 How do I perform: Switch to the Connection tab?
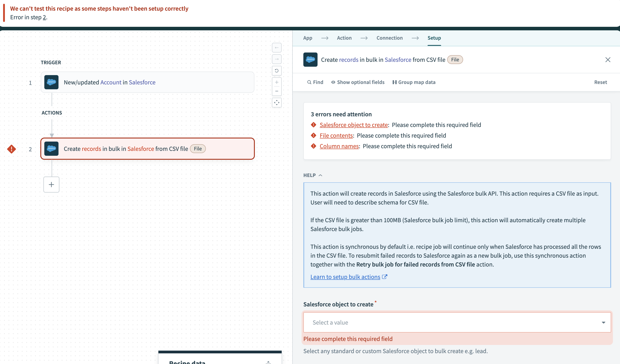click(390, 38)
